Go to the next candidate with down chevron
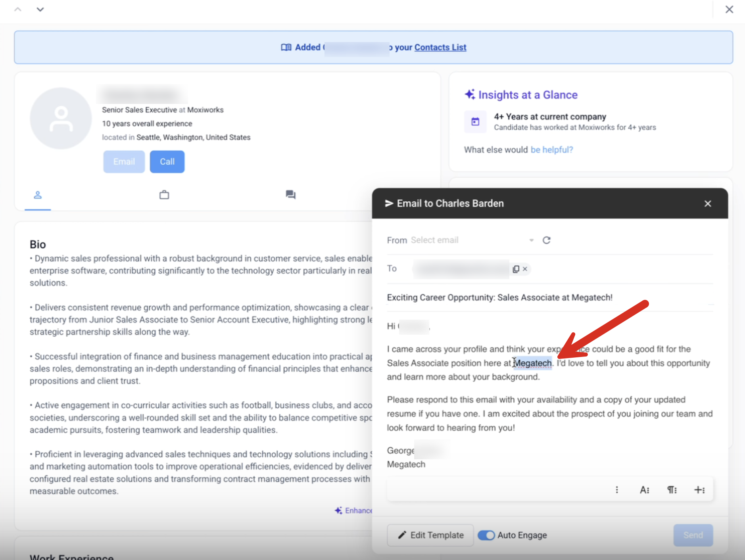The image size is (745, 560). 40,10
